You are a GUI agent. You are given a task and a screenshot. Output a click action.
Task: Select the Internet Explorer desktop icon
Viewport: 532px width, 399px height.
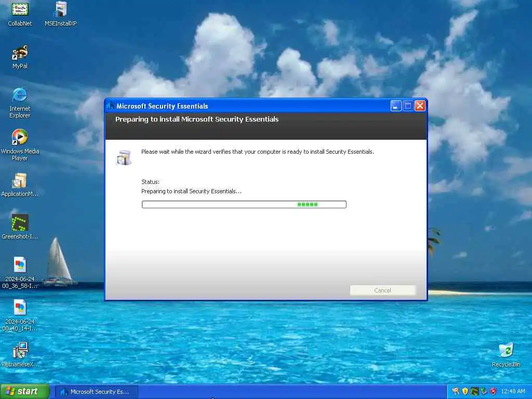20,102
